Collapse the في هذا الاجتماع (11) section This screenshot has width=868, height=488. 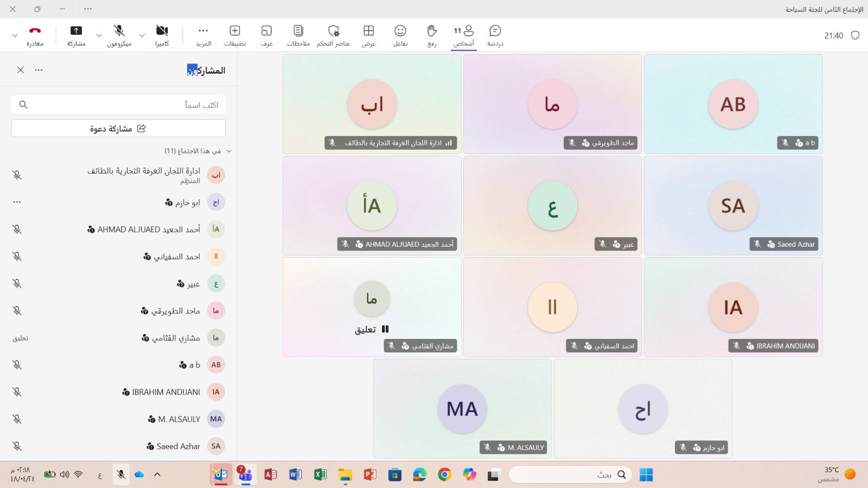coord(229,151)
